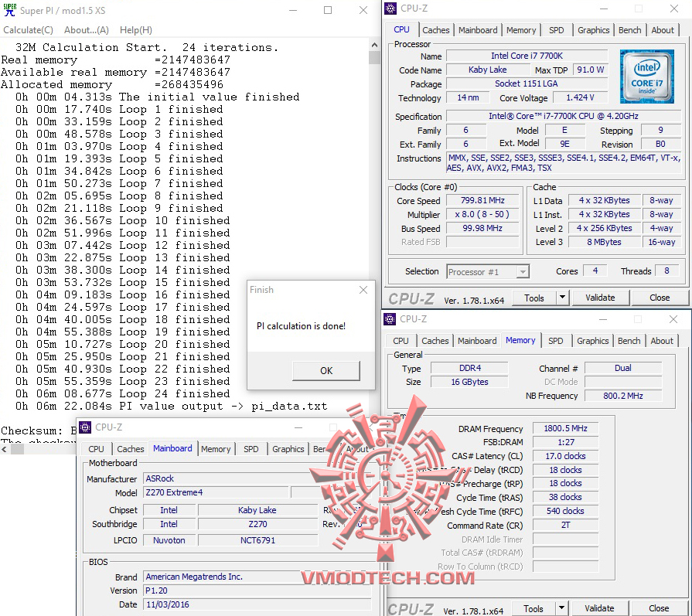692x616 pixels.
Task: Open the Calculate menu in Super PI
Action: [x=28, y=29]
